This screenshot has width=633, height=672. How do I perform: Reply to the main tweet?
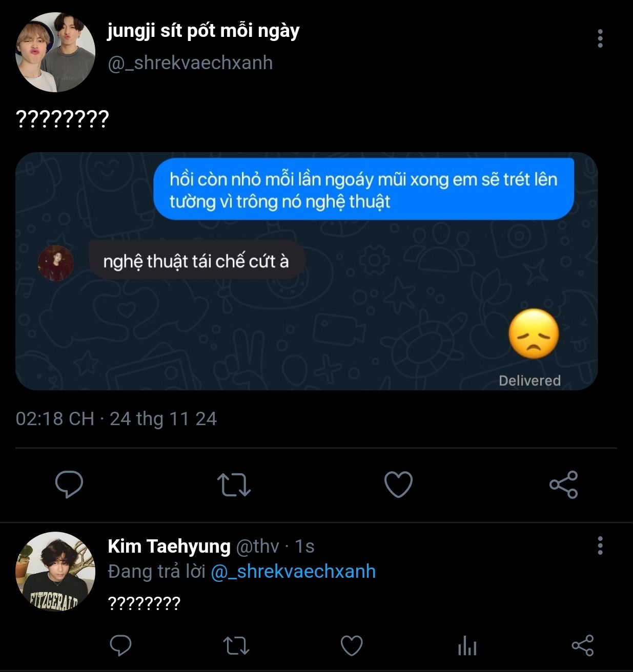point(69,484)
